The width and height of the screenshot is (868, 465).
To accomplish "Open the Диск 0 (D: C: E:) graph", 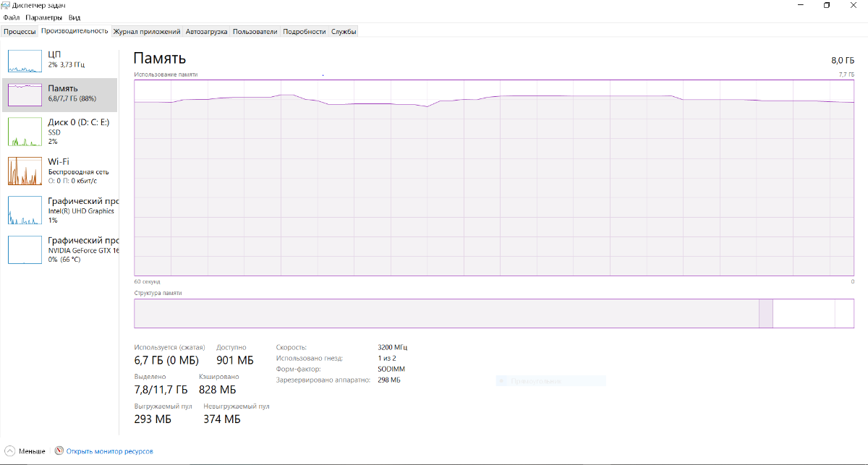I will click(x=25, y=132).
